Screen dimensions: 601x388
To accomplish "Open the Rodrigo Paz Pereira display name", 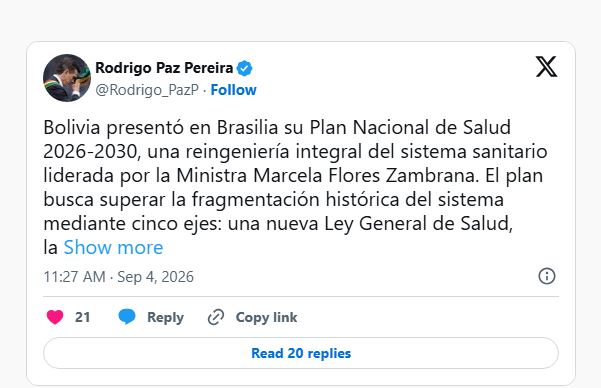I will pos(164,68).
